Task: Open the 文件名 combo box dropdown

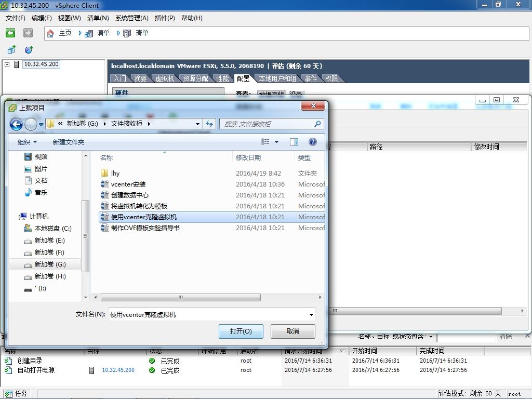Action: click(x=311, y=314)
